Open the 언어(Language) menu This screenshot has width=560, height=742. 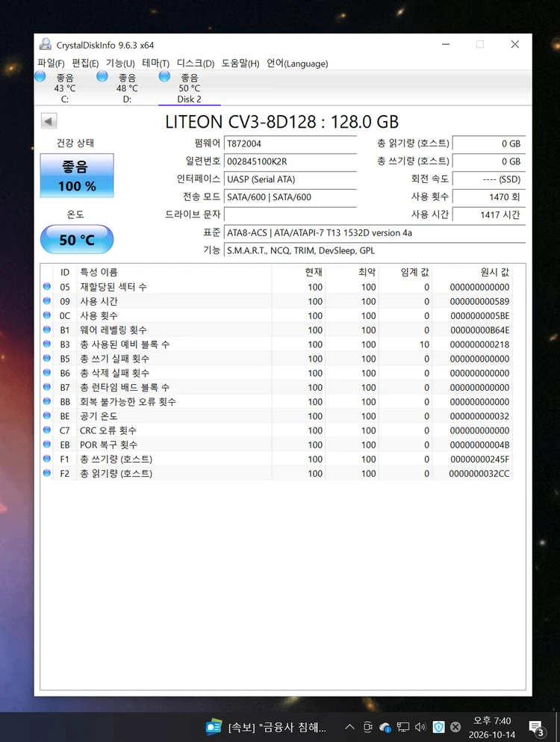(x=297, y=63)
